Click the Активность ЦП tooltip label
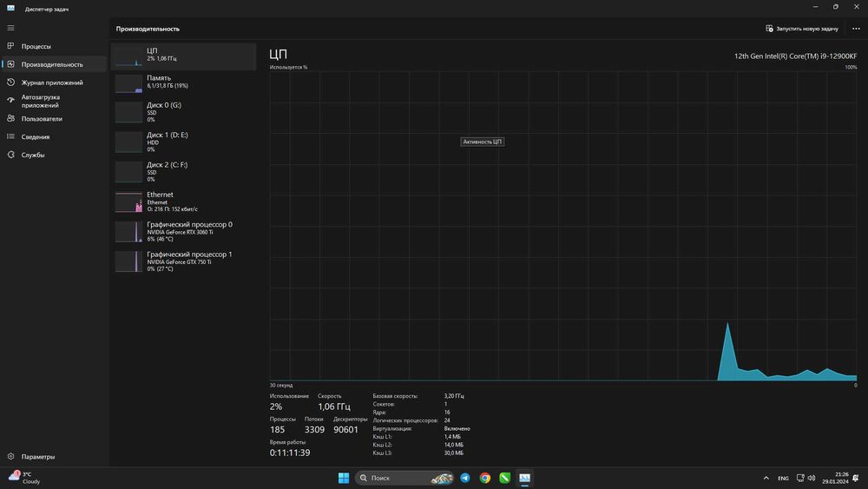The image size is (868, 489). tap(482, 142)
